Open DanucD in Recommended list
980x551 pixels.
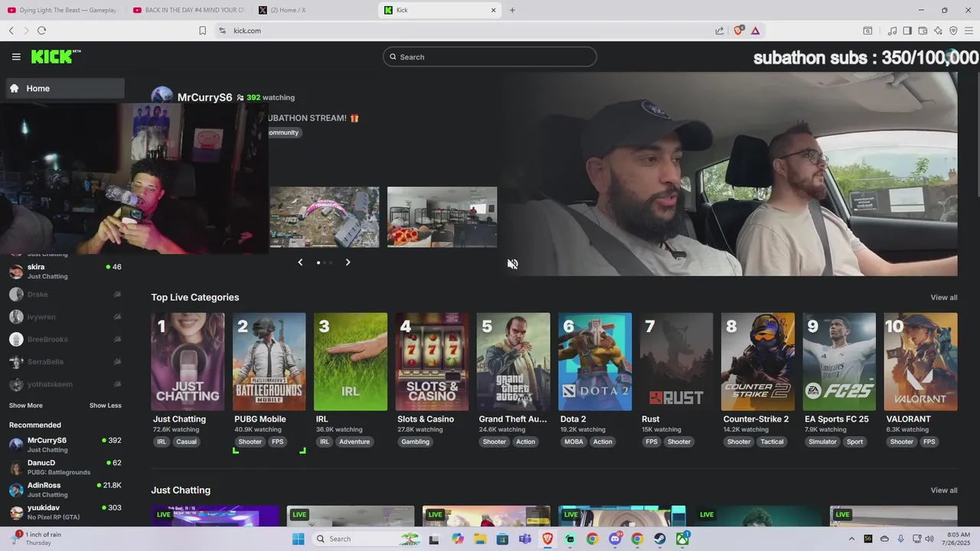tap(65, 467)
